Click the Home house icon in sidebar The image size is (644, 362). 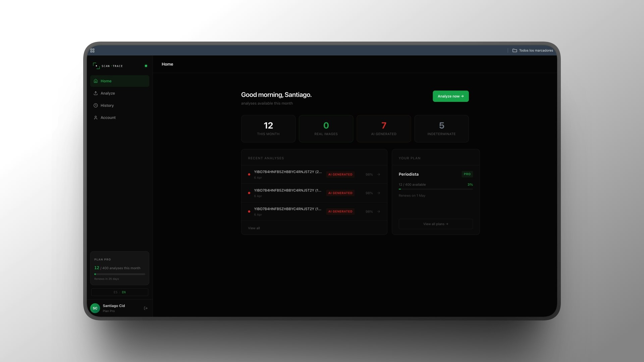point(96,81)
